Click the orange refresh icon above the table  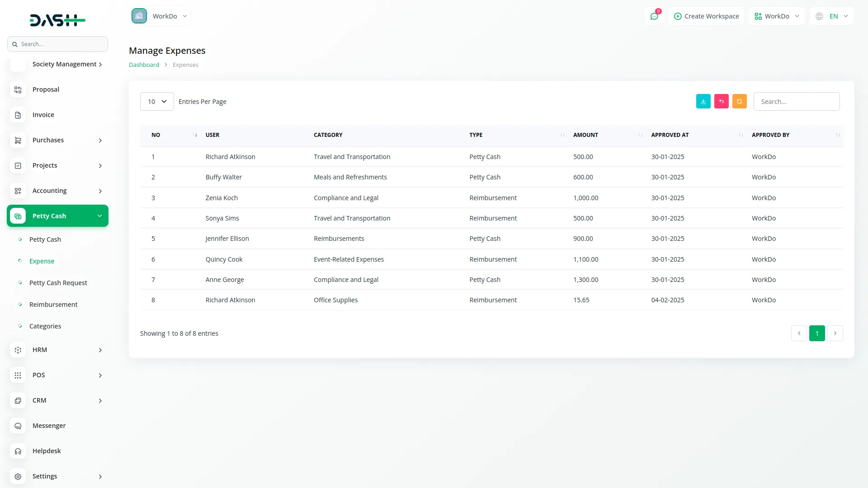[739, 101]
